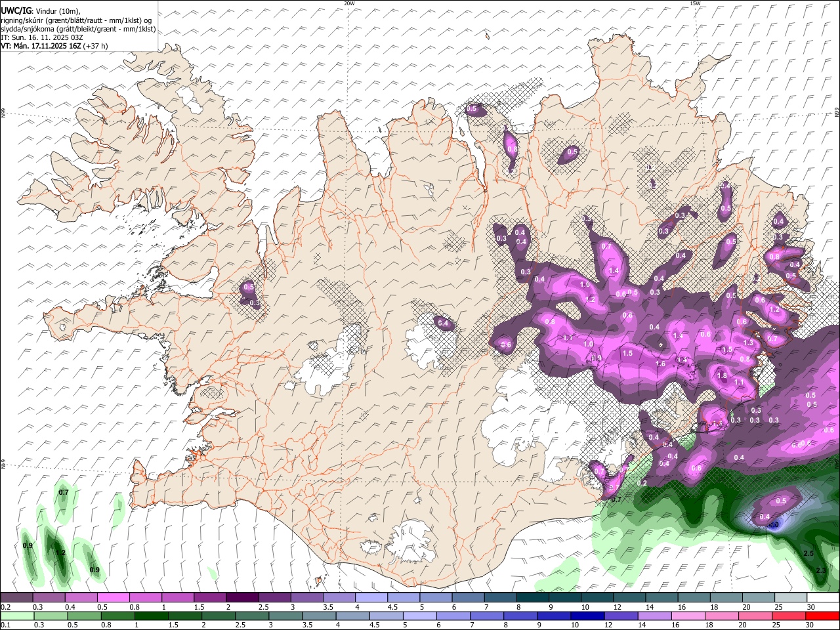Screen dimensions: 840x630
Task: Select the 'IT: Sun. 16. 11. 2025 03Z' line
Action: coord(42,37)
